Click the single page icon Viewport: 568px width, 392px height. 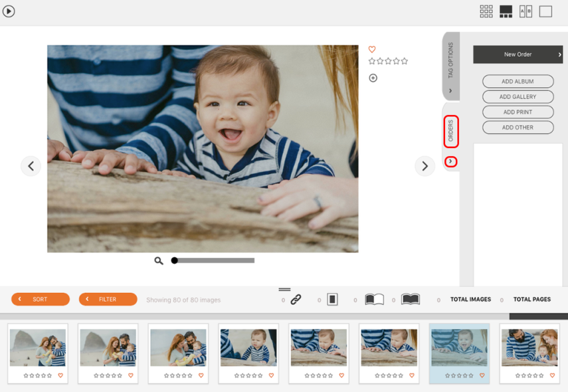pos(333,299)
